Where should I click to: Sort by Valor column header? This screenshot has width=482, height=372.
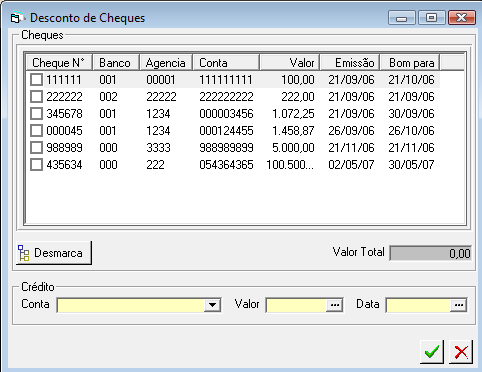pos(290,63)
